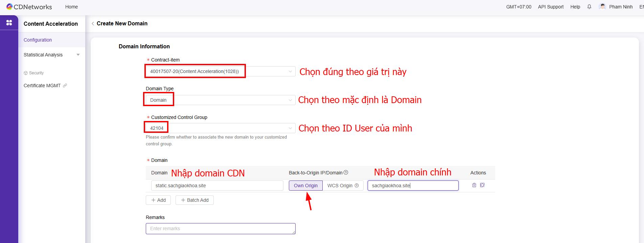Click the CDNetworks logo
Viewport: 644px width, 243px height.
tap(29, 7)
